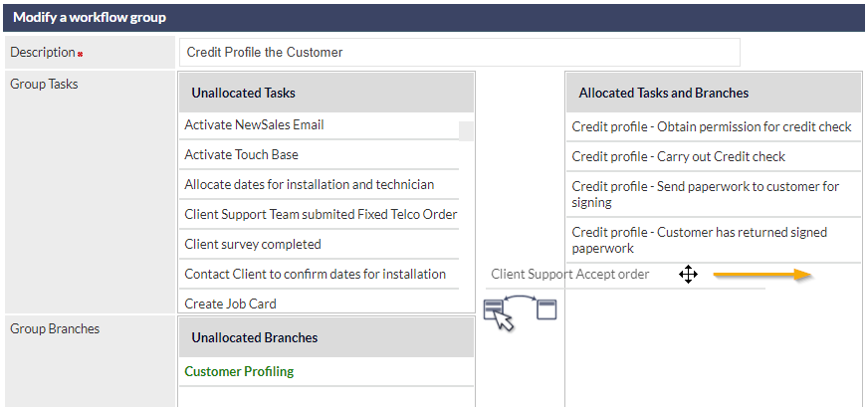Click the Description input field
868x407 pixels.
460,53
